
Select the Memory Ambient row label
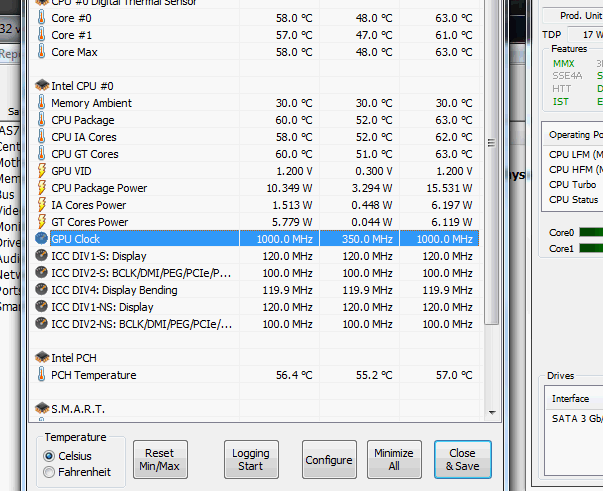92,103
